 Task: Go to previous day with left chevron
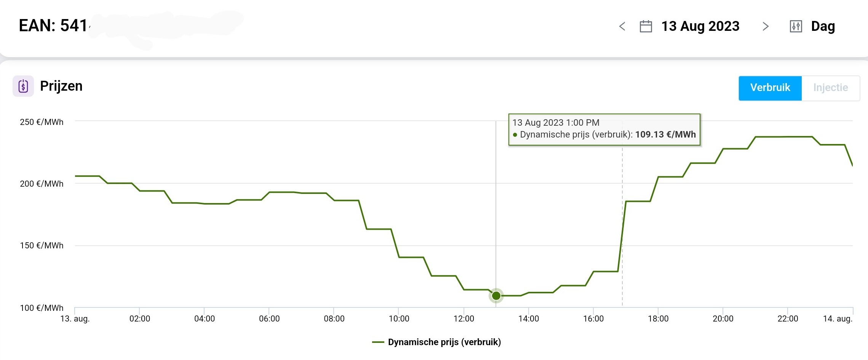[x=622, y=26]
